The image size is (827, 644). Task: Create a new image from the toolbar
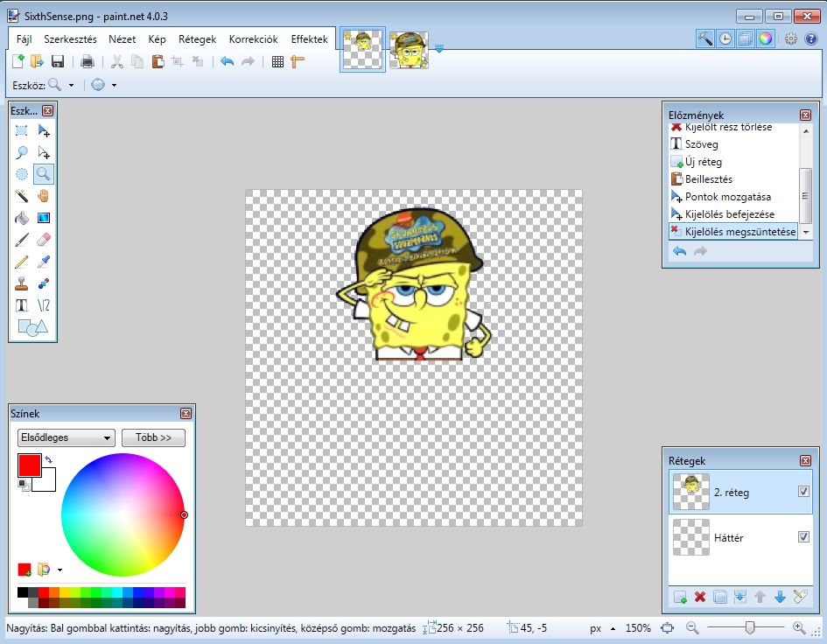[x=18, y=62]
